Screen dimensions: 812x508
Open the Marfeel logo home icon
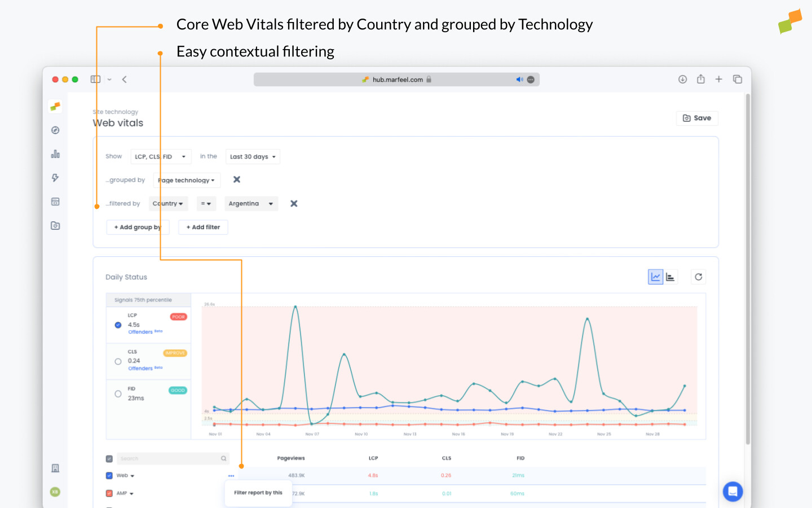pyautogui.click(x=55, y=106)
